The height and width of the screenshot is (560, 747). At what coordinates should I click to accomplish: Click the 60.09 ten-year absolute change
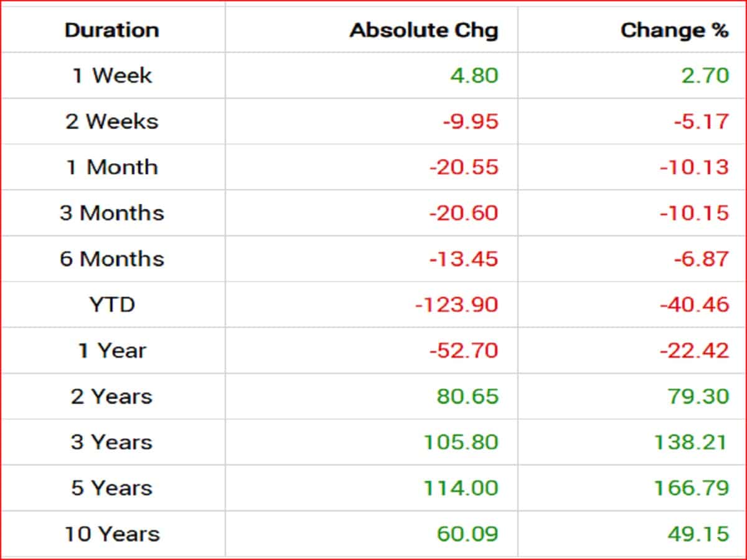tap(469, 533)
